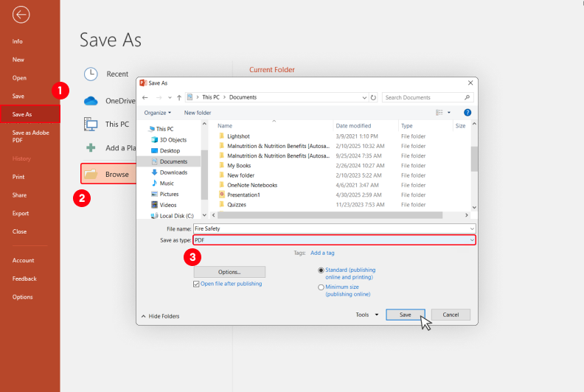The width and height of the screenshot is (584, 392).
Task: Expand the address bar history dropdown
Action: tap(364, 97)
